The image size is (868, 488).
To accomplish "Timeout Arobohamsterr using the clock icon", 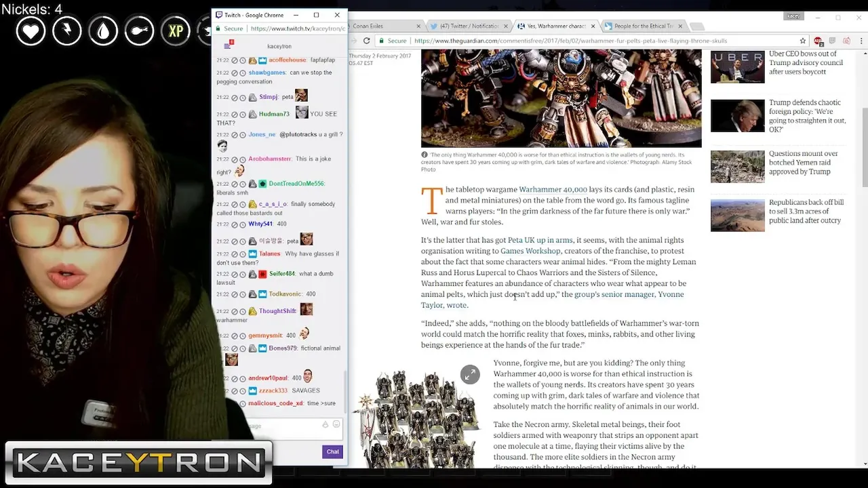I will point(243,159).
